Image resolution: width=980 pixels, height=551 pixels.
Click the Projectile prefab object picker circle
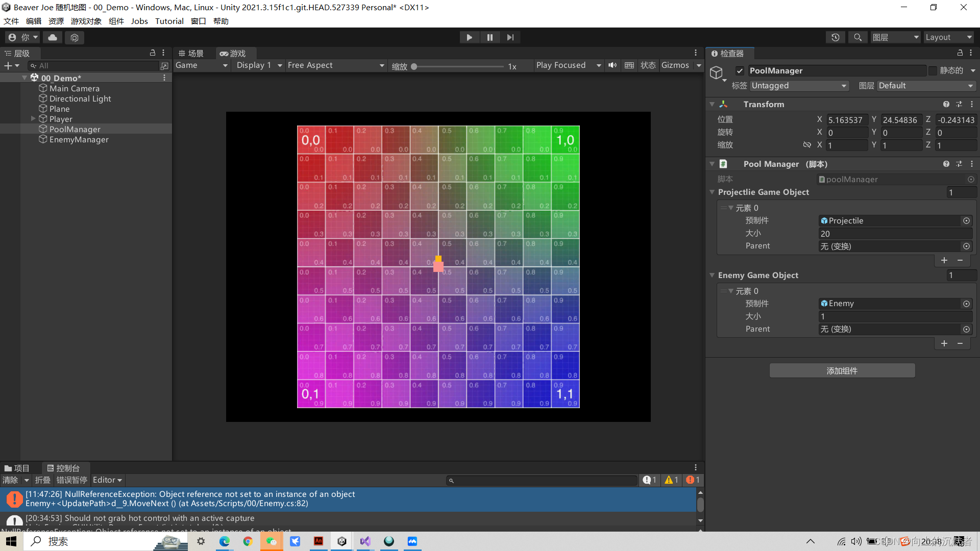(966, 220)
